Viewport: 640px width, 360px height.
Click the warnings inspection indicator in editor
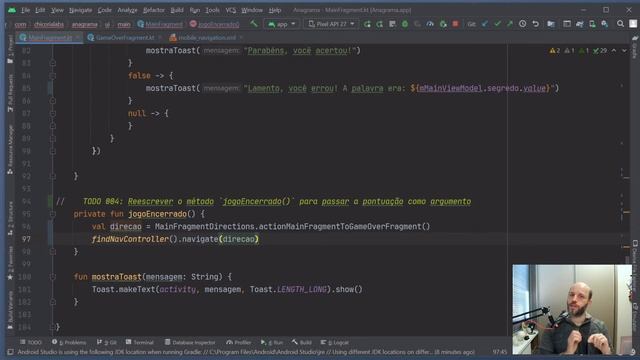coord(555,51)
